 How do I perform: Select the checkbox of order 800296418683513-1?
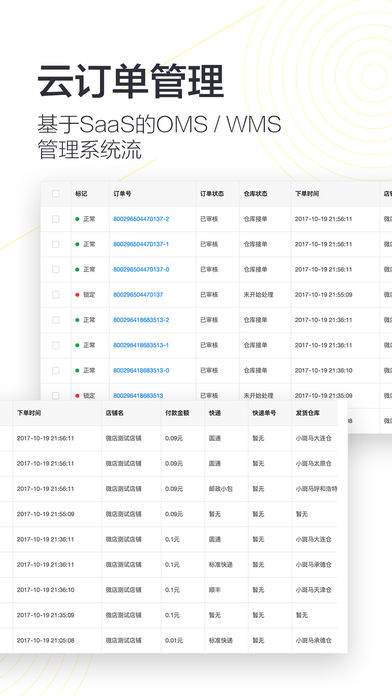[55, 345]
